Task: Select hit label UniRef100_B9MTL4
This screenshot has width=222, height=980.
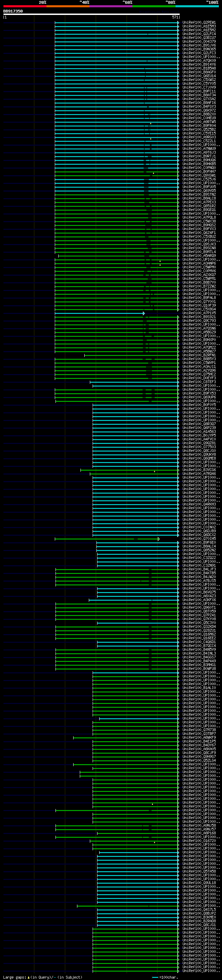Action: (199, 252)
